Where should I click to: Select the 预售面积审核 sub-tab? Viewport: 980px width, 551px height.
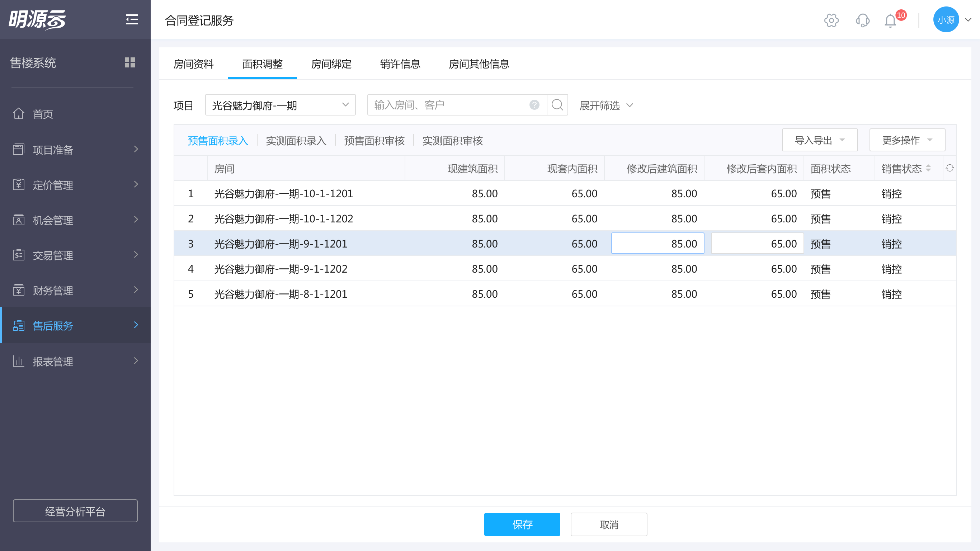tap(374, 141)
